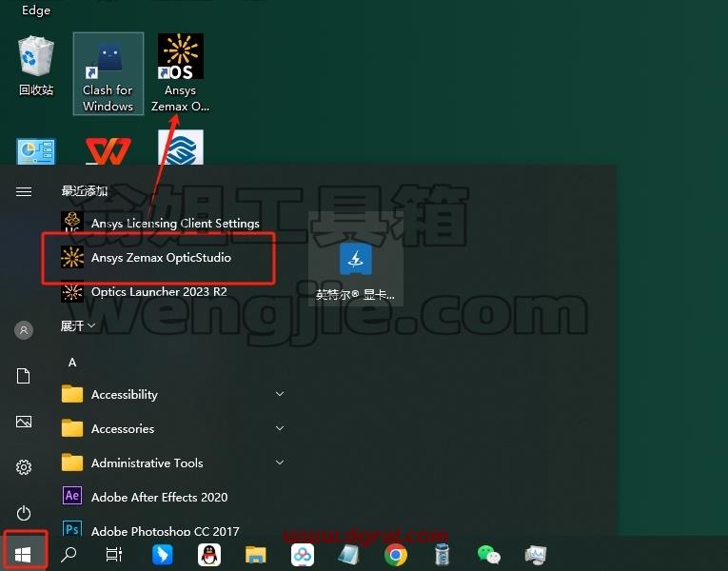Image resolution: width=728 pixels, height=571 pixels.
Task: Open WeChat from the taskbar
Action: point(488,554)
